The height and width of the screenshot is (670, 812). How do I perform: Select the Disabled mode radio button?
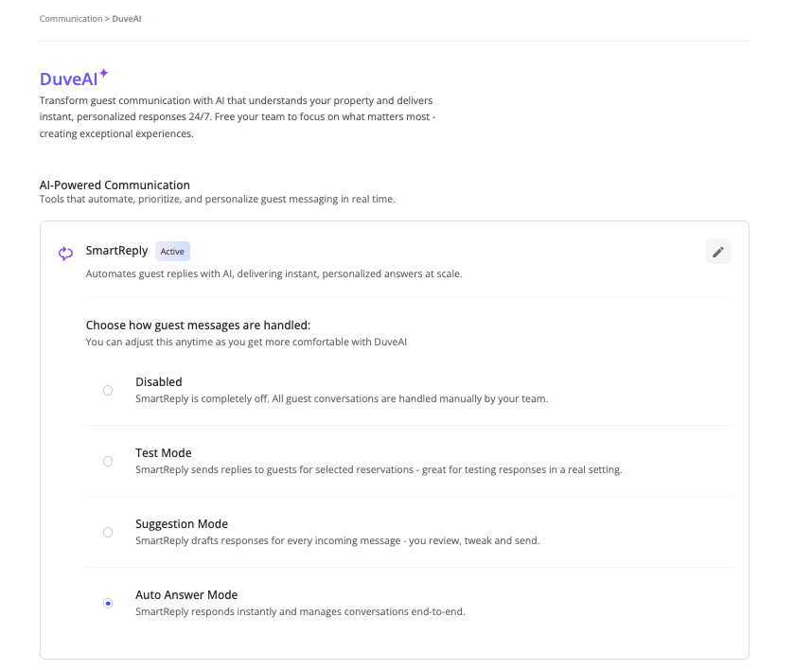pyautogui.click(x=108, y=390)
